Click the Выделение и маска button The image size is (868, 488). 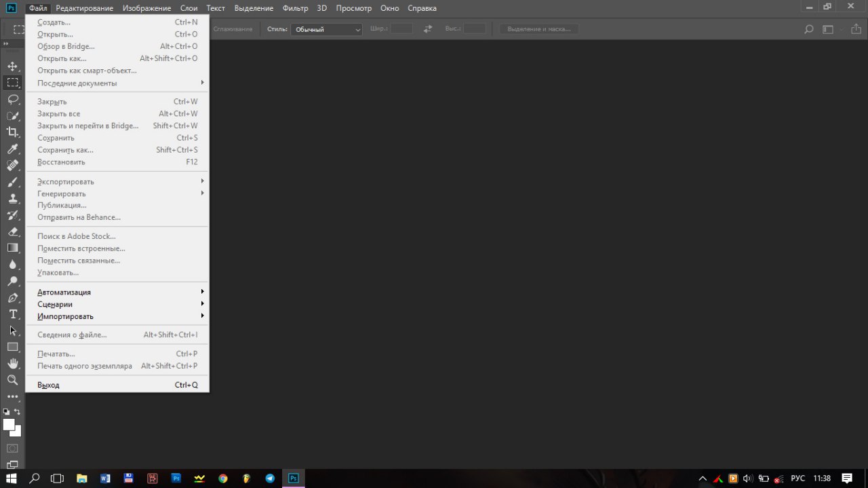pyautogui.click(x=539, y=29)
